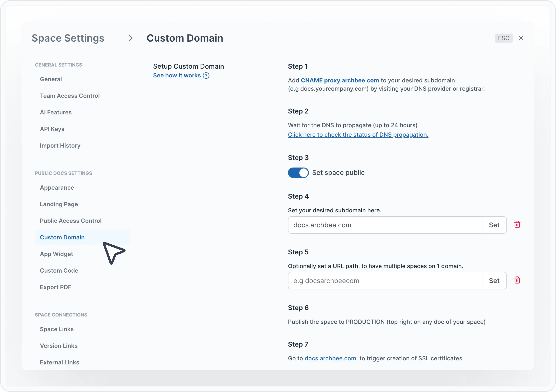556x392 pixels.
Task: Click Set button for the URL path field
Action: pos(494,281)
